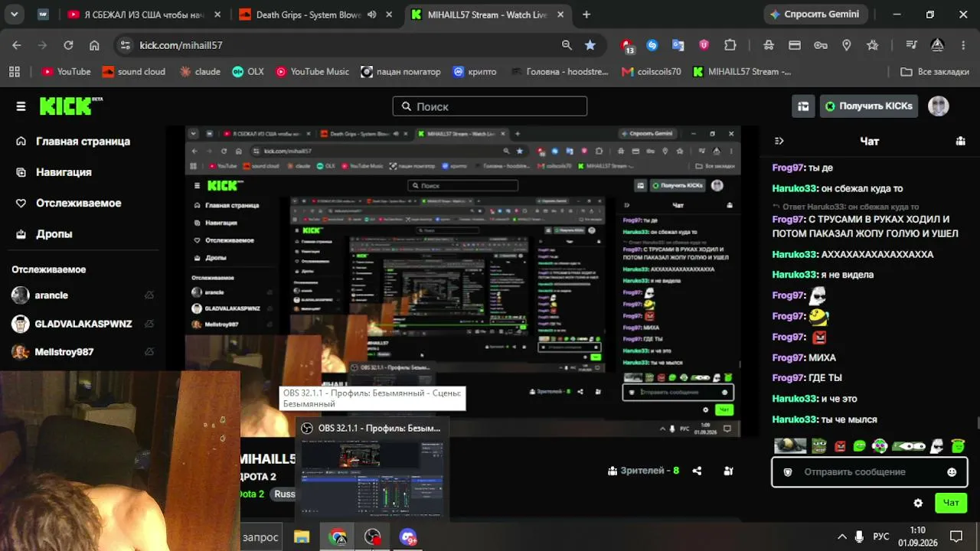This screenshot has height=551, width=980.
Task: Open Google Translate extension icon
Action: pos(678,45)
